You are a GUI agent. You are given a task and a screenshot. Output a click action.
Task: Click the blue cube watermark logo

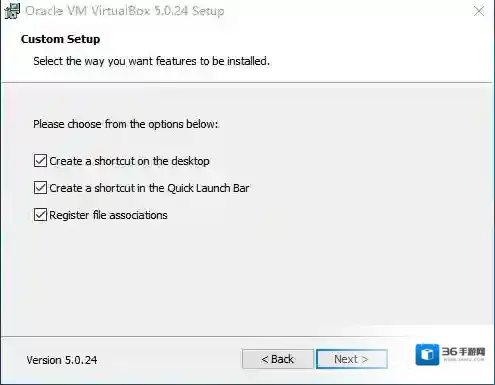(x=427, y=354)
